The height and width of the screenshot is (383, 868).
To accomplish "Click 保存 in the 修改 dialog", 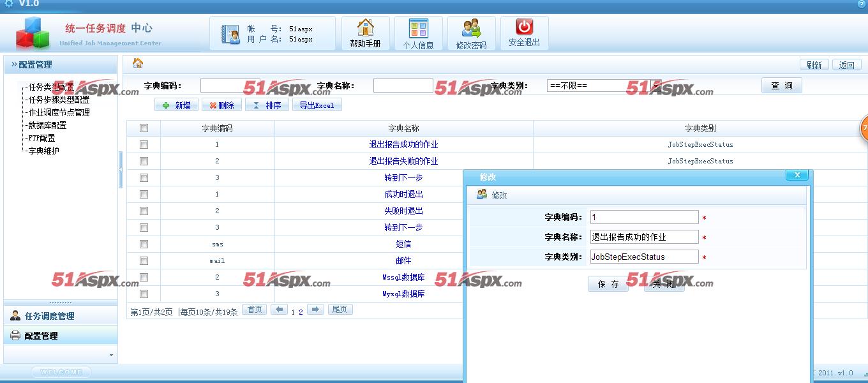I will [608, 285].
